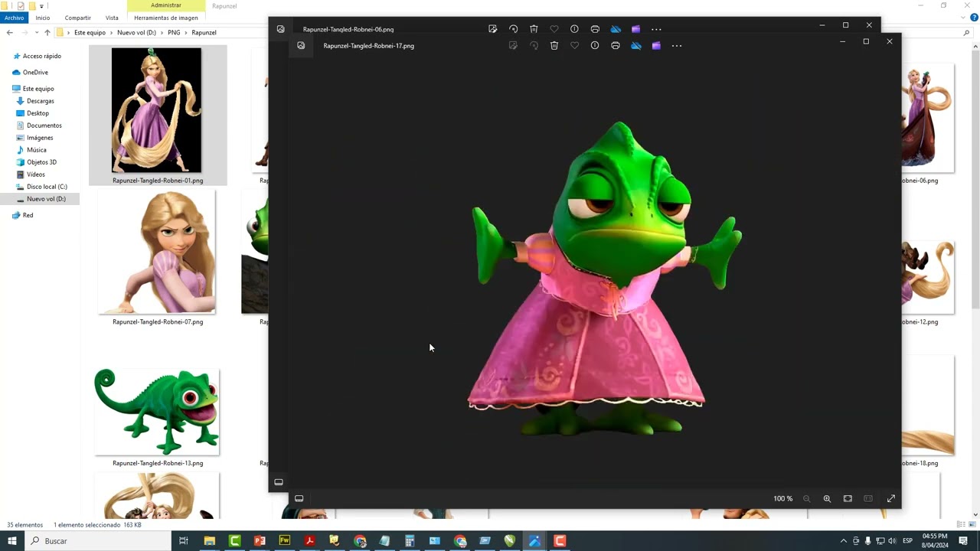Click Explorer vertical scrollbar

tap(975, 180)
